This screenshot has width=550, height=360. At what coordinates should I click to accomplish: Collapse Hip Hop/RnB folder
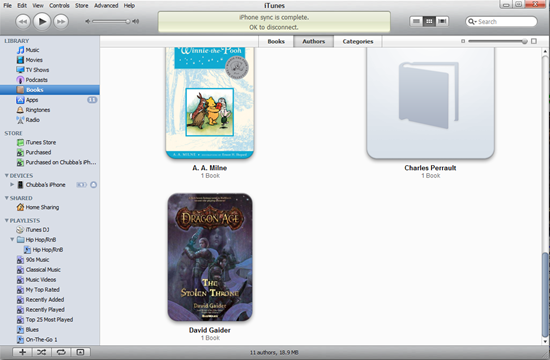pos(12,240)
